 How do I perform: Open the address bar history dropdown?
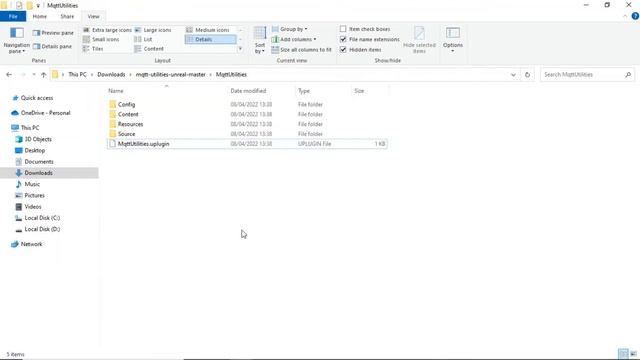pos(513,75)
